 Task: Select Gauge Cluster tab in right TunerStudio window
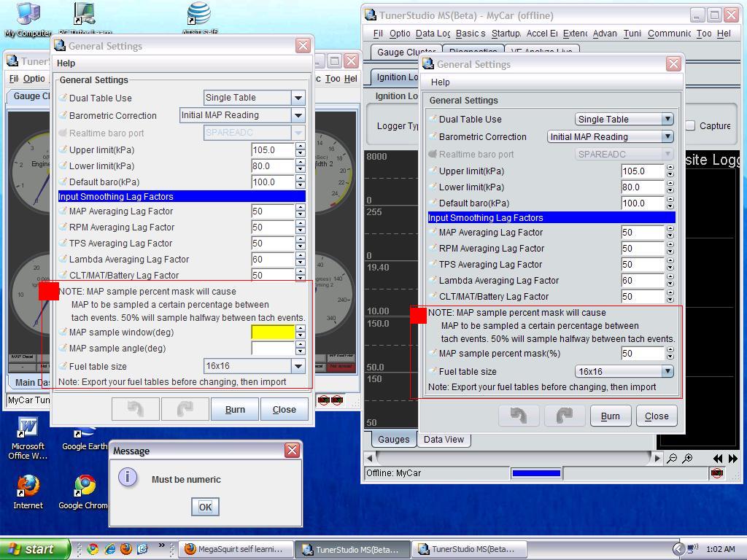pos(406,52)
